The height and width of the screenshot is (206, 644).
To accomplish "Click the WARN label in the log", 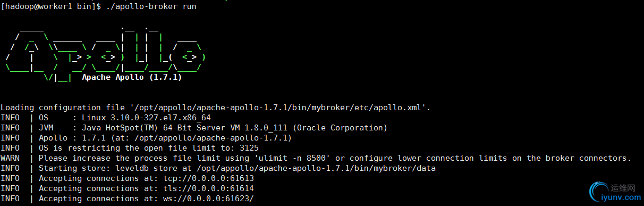I will (x=10, y=158).
